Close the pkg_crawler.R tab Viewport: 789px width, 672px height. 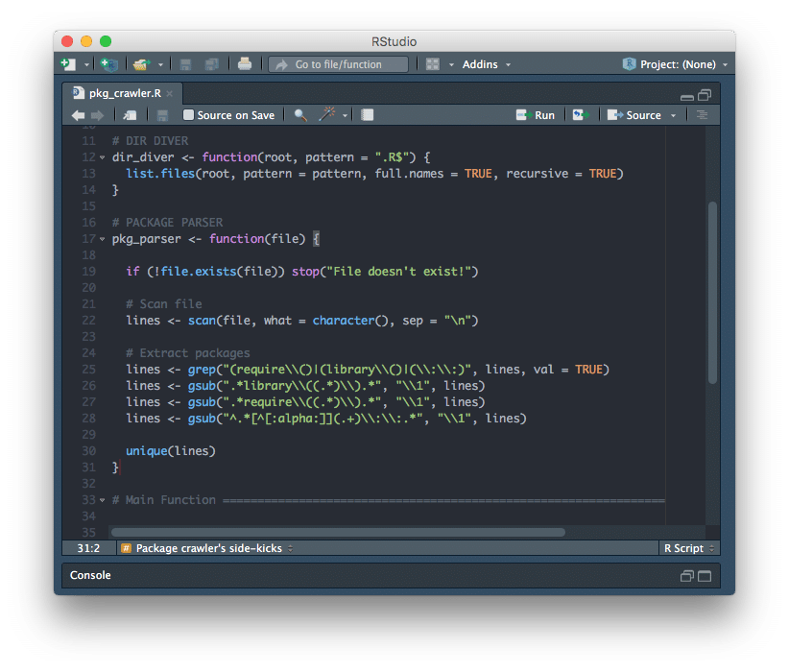point(170,94)
